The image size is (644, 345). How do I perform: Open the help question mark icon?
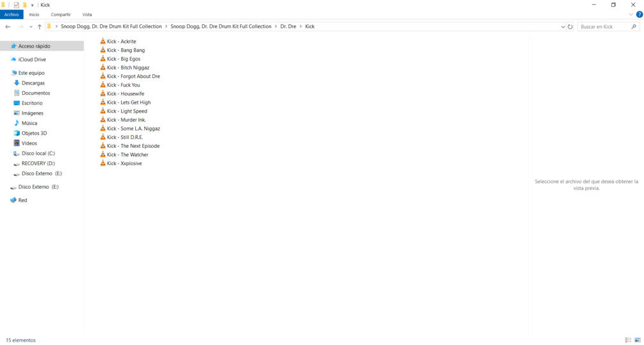(x=640, y=14)
